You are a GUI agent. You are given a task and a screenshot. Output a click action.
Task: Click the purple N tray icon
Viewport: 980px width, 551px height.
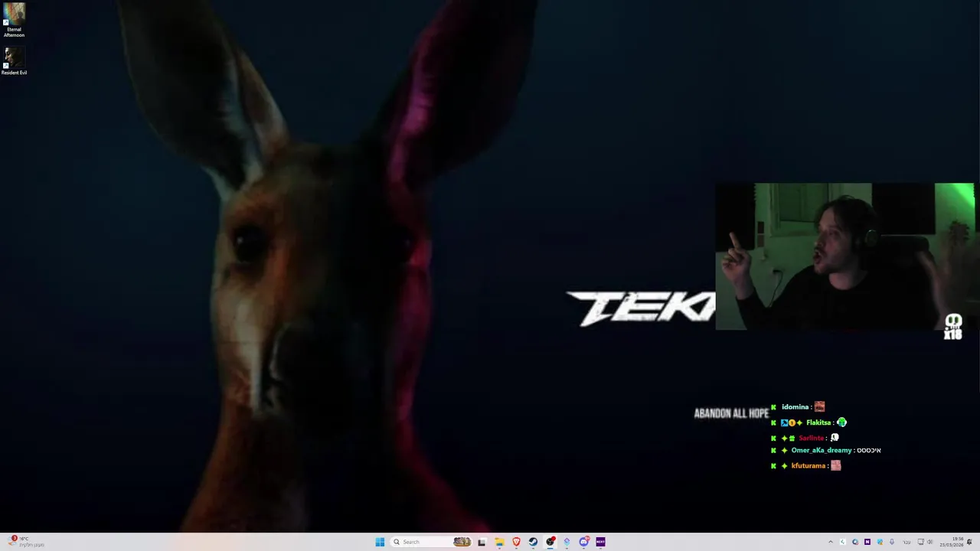click(x=867, y=542)
